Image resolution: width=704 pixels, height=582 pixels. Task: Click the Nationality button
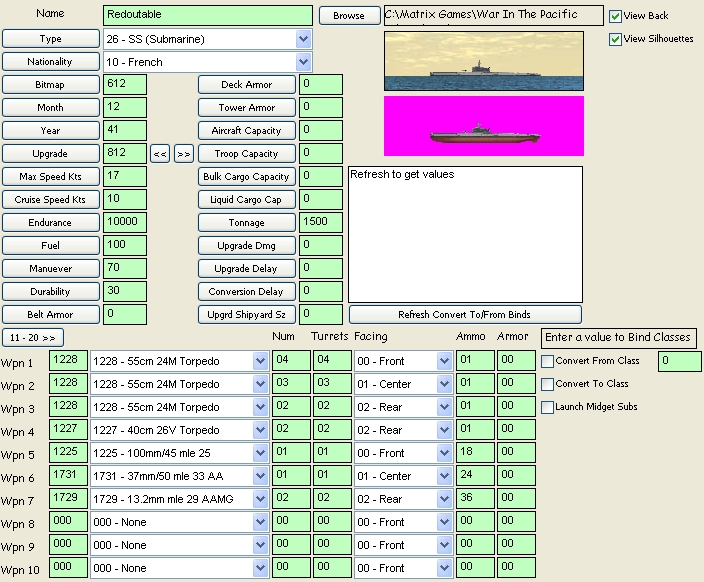(51, 62)
